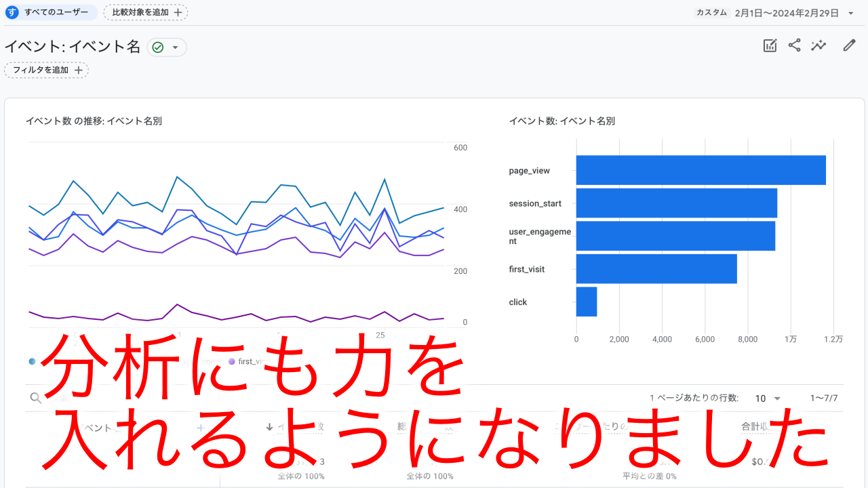Open the Insights sparkline icon
The width and height of the screenshot is (868, 488).
[819, 45]
